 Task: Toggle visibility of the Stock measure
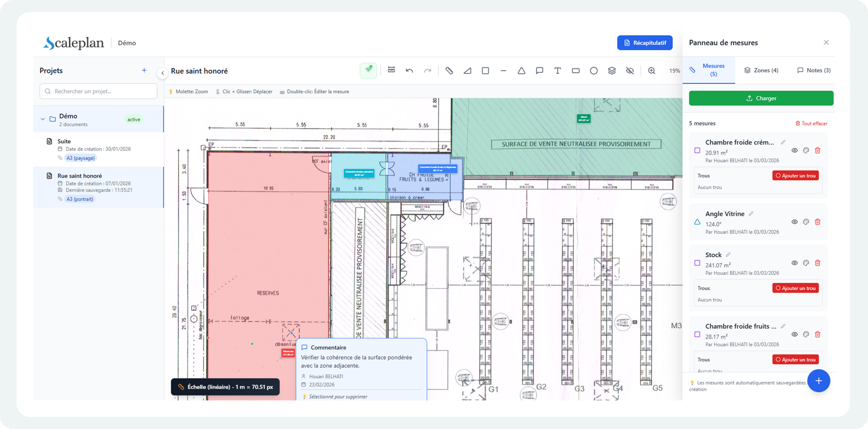pos(794,263)
